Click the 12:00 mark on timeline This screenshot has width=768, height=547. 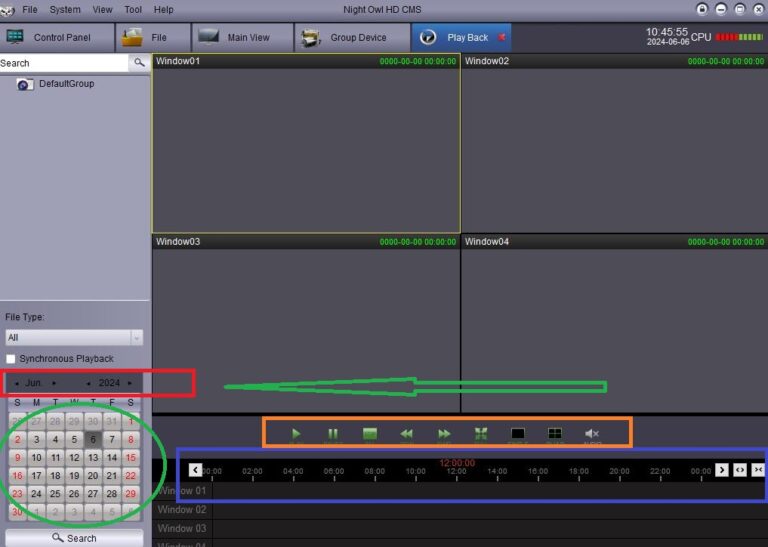456,471
